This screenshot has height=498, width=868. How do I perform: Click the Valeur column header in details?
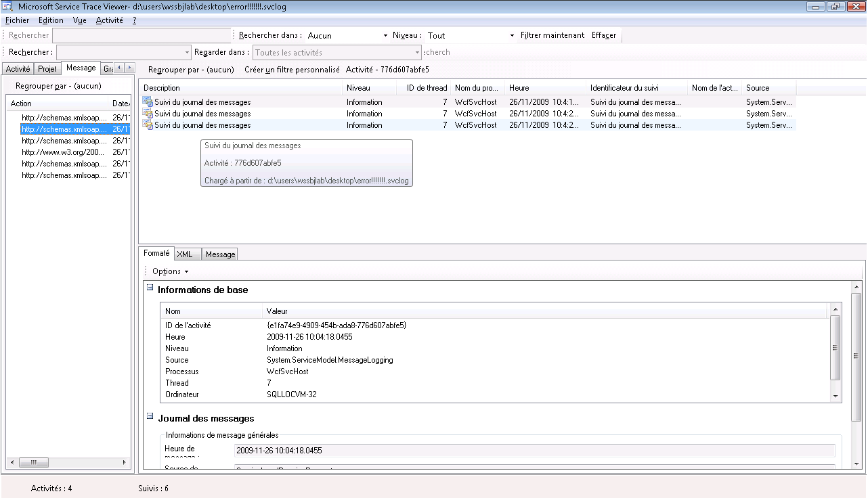[545, 311]
